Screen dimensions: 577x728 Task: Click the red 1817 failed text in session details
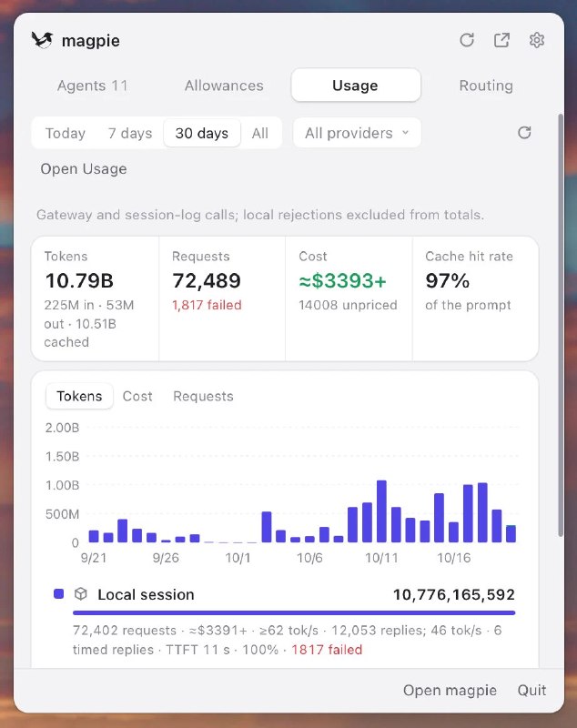(327, 650)
